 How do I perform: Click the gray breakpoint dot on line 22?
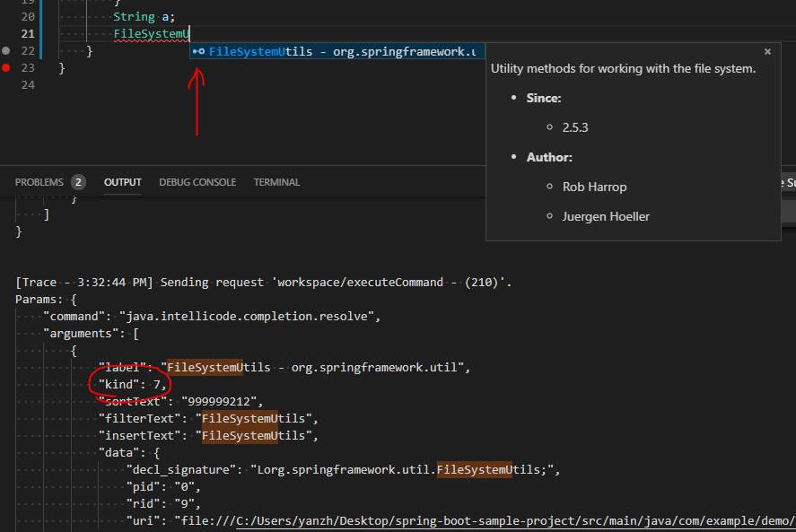pyautogui.click(x=7, y=50)
